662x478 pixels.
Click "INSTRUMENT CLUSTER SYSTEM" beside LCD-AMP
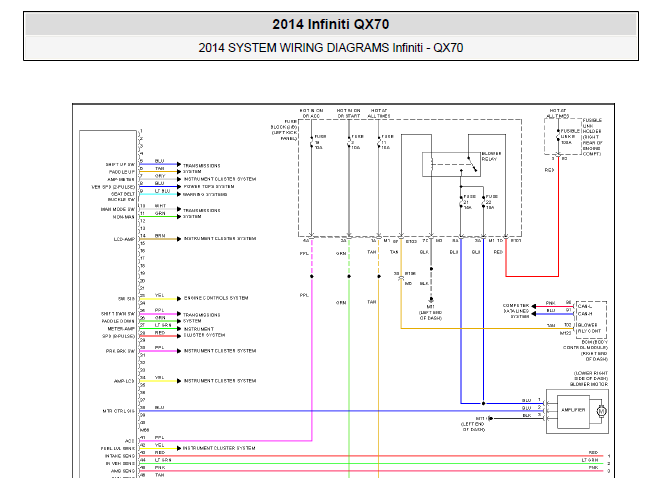220,239
